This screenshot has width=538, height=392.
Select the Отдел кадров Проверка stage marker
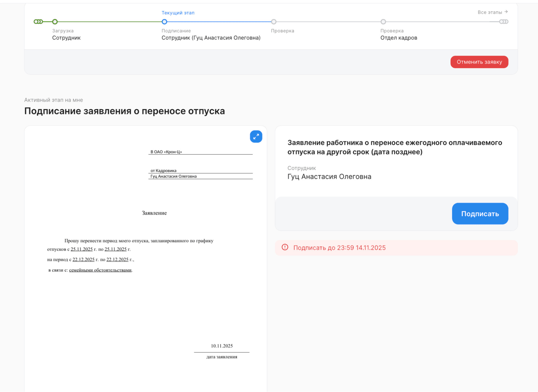pyautogui.click(x=383, y=22)
